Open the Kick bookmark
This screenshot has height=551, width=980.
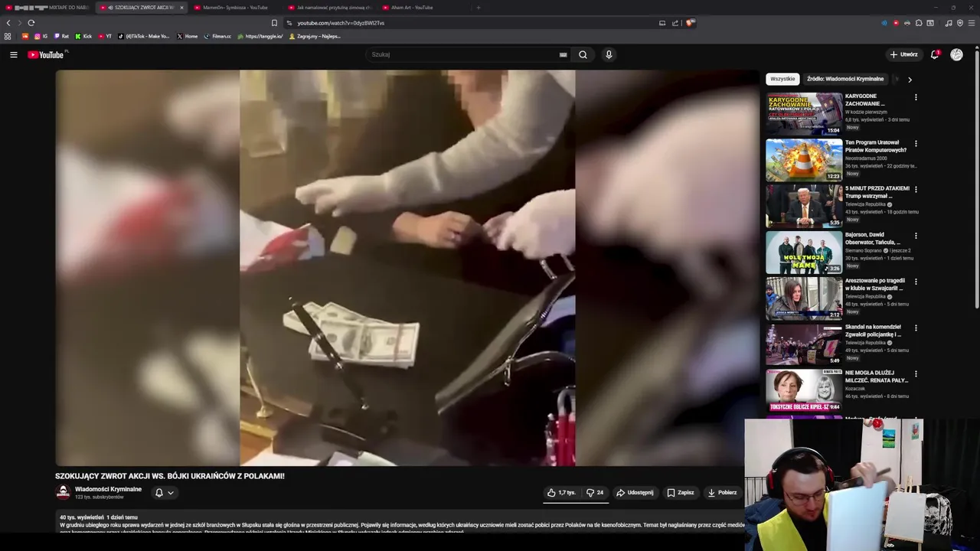click(83, 36)
